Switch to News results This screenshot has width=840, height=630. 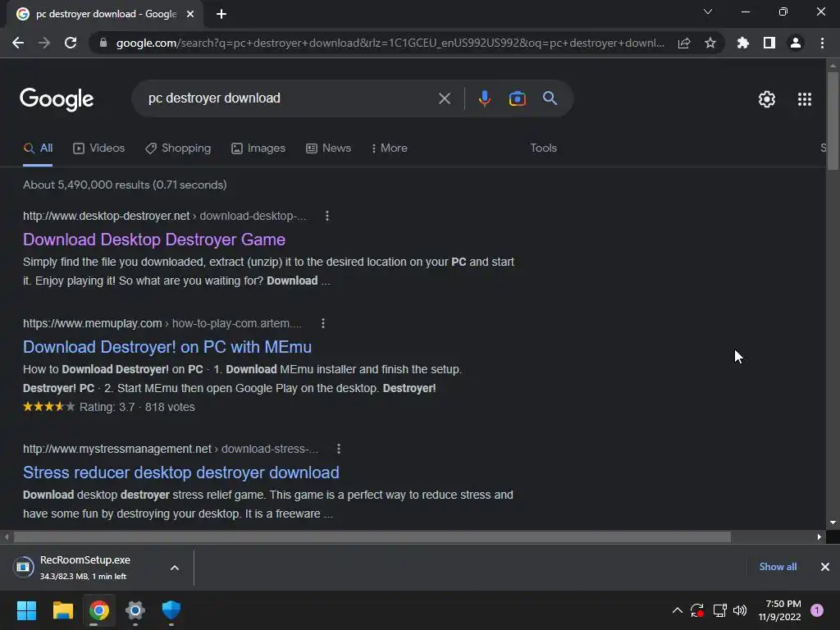pyautogui.click(x=328, y=148)
